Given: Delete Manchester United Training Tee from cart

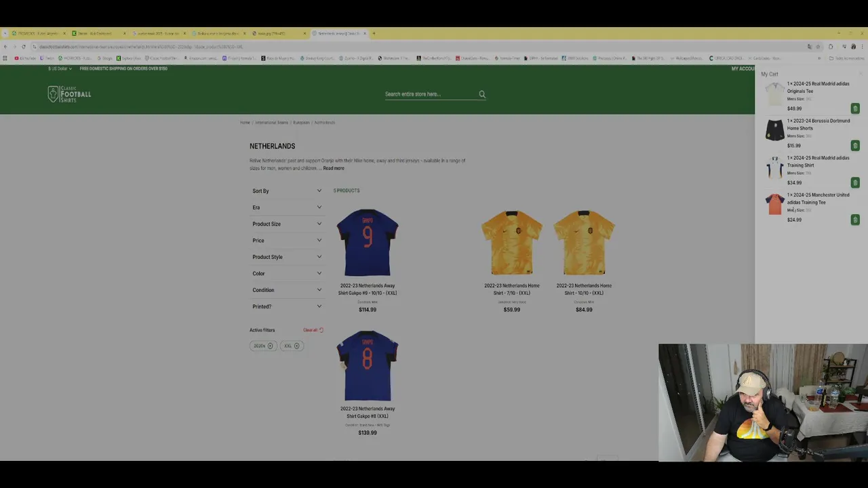Looking at the screenshot, I should pos(855,220).
